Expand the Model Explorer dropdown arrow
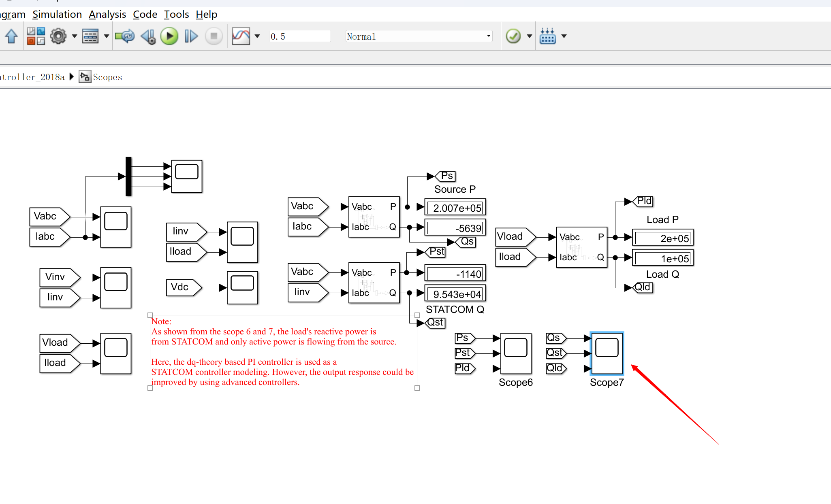 click(x=107, y=36)
